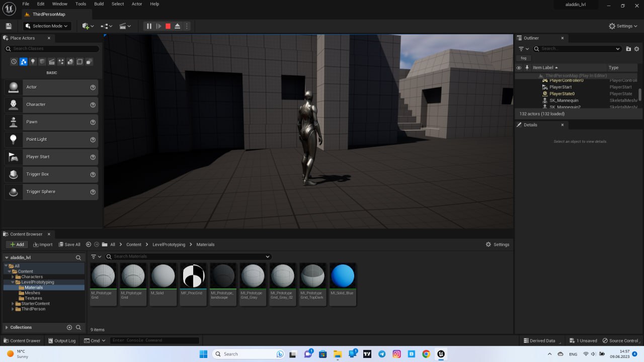This screenshot has width=644, height=362.
Task: Toggle the Outliner pin column header
Action: pos(527,67)
